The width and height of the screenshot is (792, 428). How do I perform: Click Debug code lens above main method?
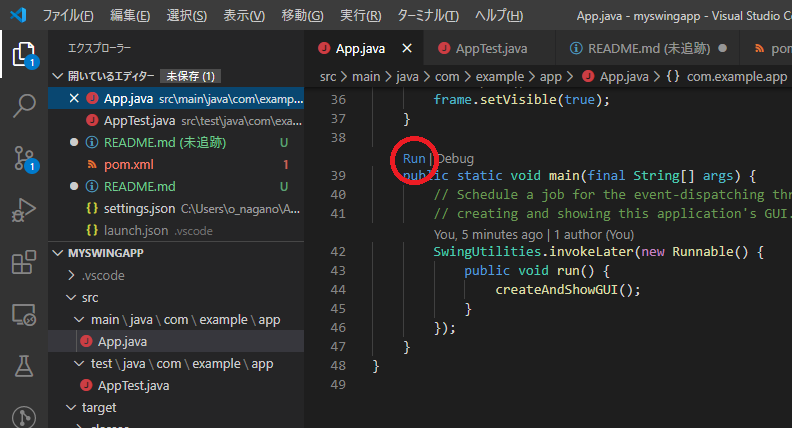[455, 159]
